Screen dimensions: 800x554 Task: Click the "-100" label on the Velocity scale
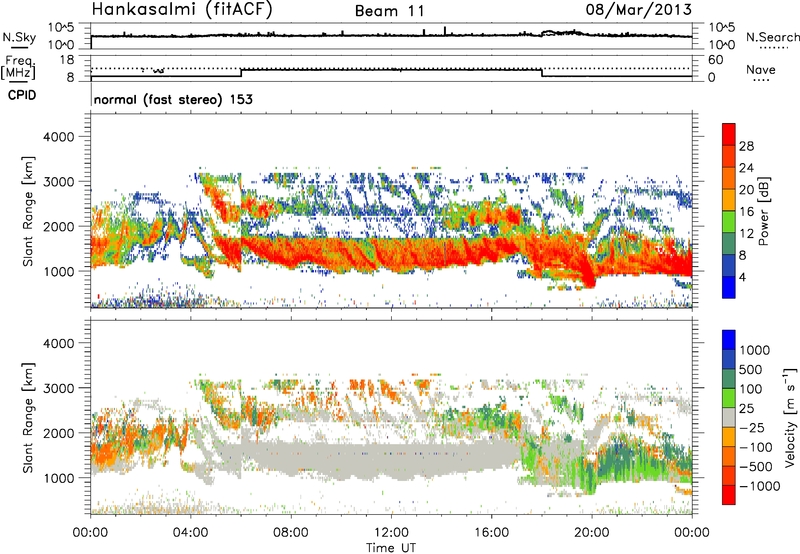point(756,447)
